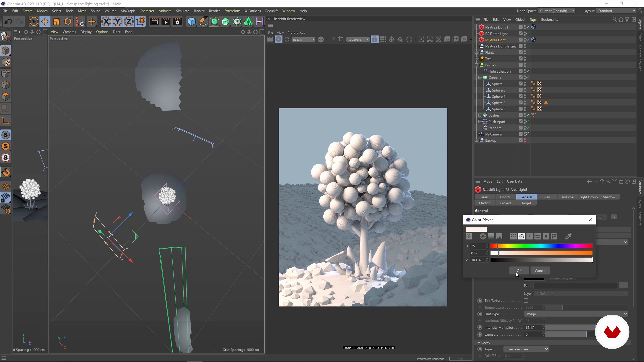Screen dimensions: 644x362
Task: Collapse the Connect object
Action: 480,77
